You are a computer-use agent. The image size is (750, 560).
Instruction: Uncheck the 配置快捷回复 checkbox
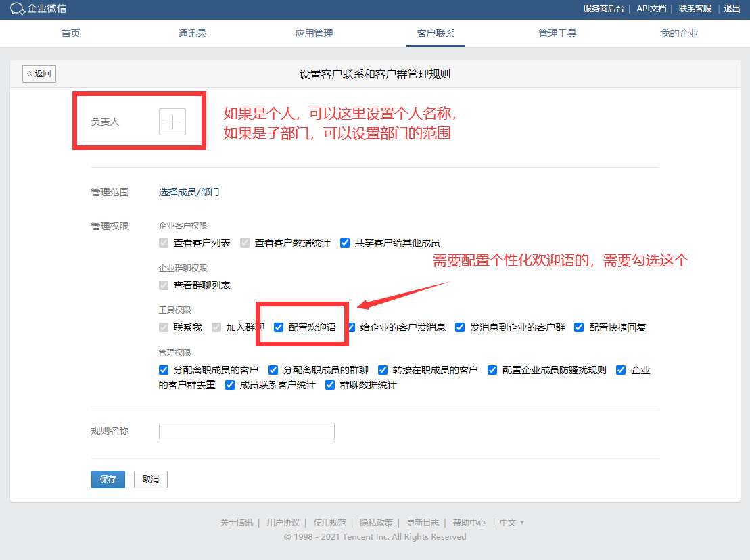(579, 327)
